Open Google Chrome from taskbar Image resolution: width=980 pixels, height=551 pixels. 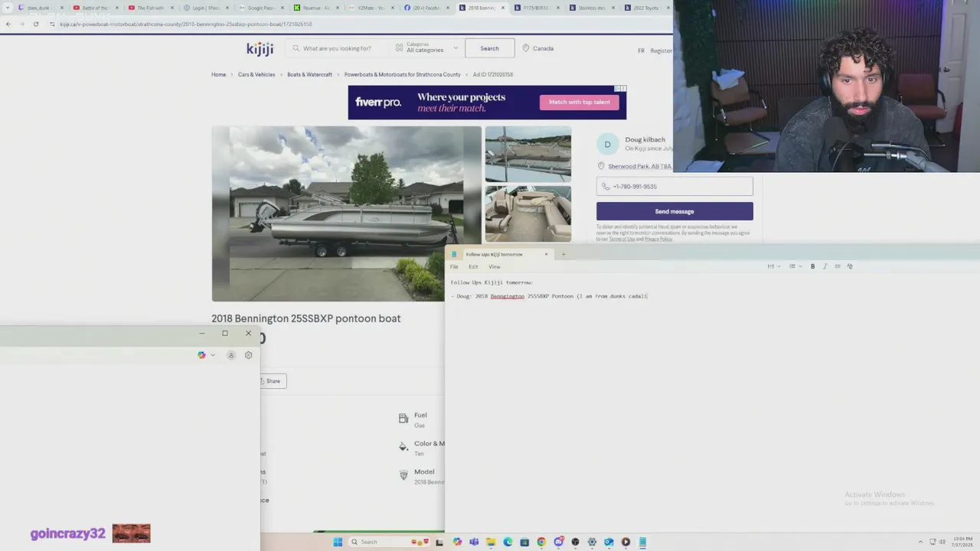tap(541, 542)
